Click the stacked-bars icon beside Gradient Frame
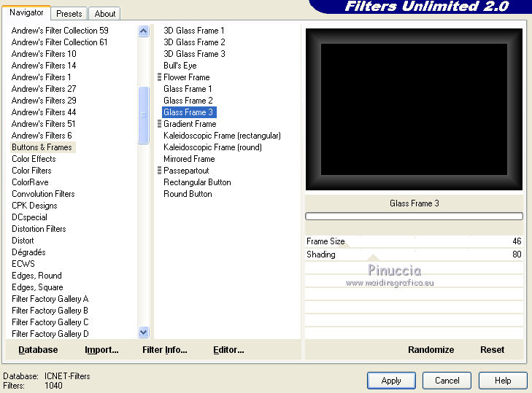Screen dimensions: 532x393 [159, 124]
